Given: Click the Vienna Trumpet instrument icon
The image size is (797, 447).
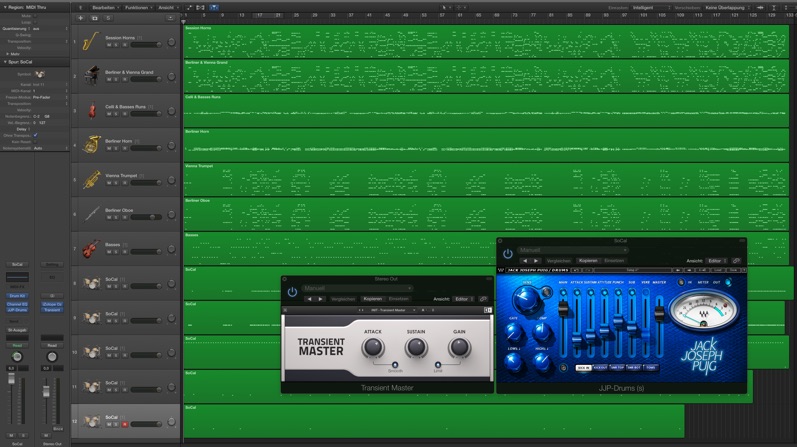Looking at the screenshot, I should [90, 179].
